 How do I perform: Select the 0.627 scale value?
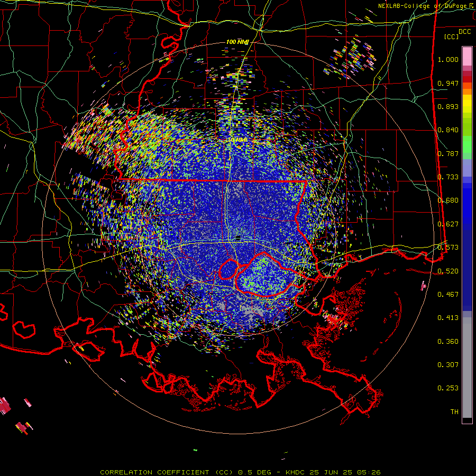tap(448, 224)
